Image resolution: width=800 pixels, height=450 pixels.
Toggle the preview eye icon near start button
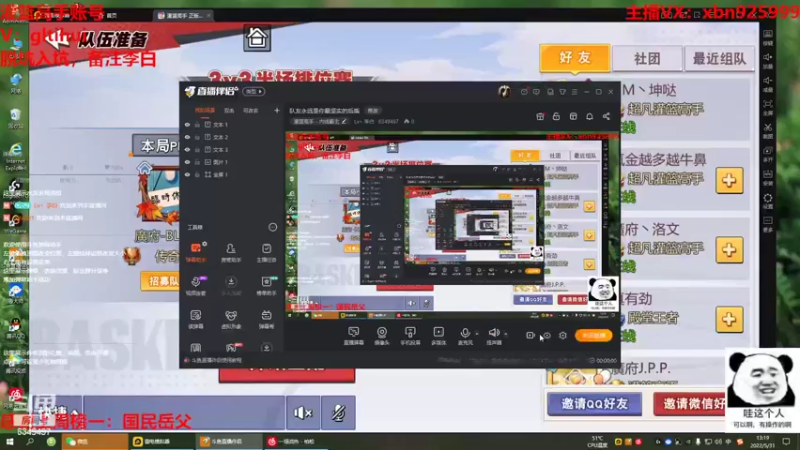pos(546,335)
